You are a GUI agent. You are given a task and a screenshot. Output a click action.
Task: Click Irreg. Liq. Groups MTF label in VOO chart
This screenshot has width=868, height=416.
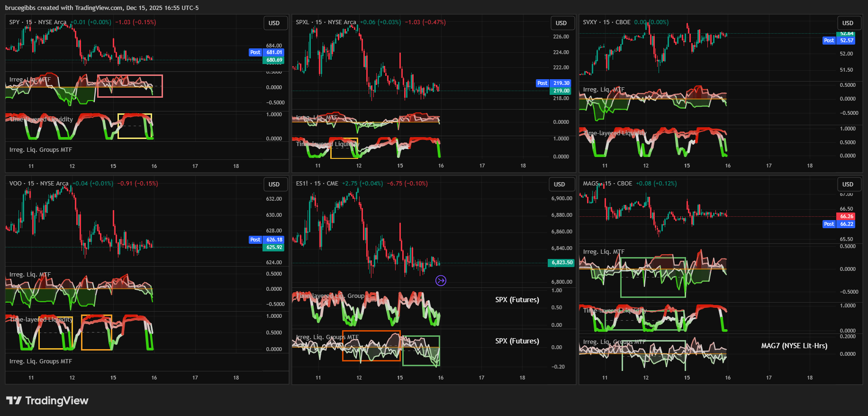tap(41, 361)
